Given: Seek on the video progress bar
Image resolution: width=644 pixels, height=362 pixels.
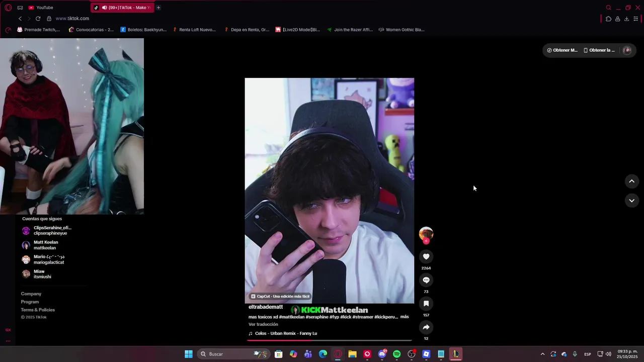Looking at the screenshot, I should point(330,340).
